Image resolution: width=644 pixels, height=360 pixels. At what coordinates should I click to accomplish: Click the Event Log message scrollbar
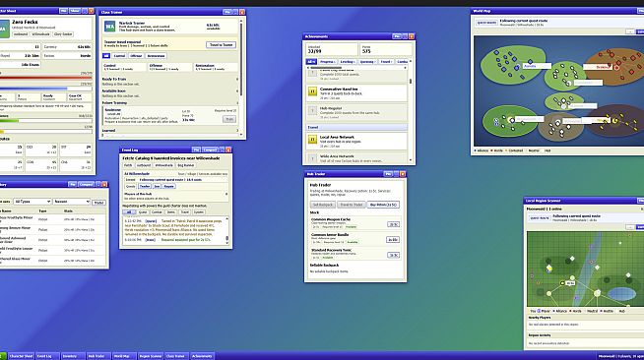(226, 230)
